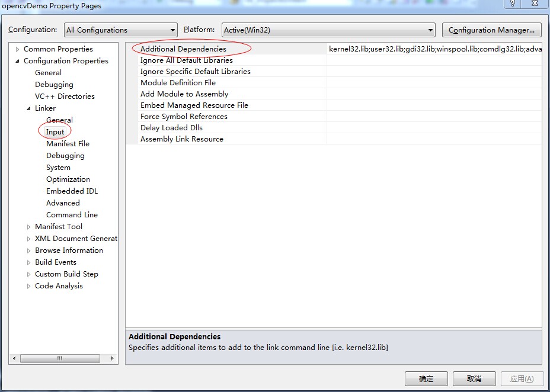This screenshot has width=550, height=392.
Task: Select Advanced under Linker
Action: (63, 203)
